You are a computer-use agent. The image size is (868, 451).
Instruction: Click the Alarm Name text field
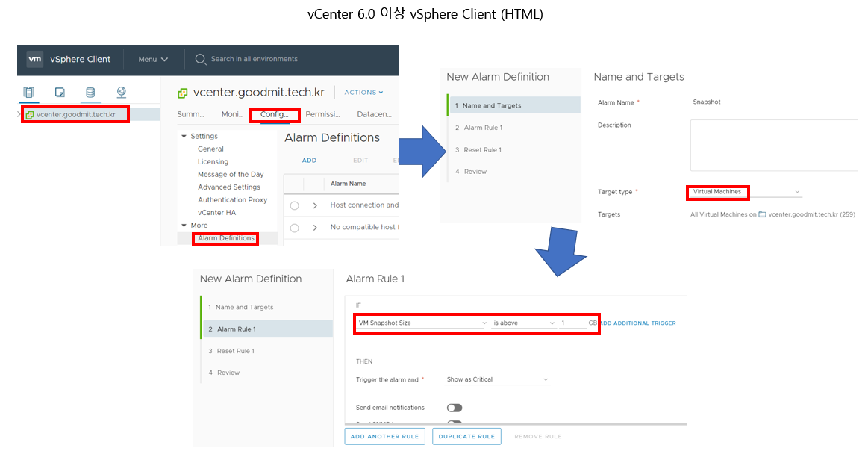pyautogui.click(x=774, y=102)
